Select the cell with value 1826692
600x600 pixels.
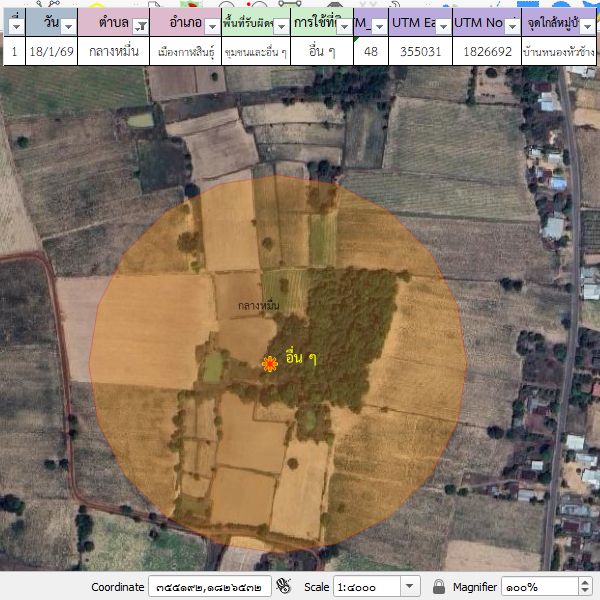coord(486,50)
